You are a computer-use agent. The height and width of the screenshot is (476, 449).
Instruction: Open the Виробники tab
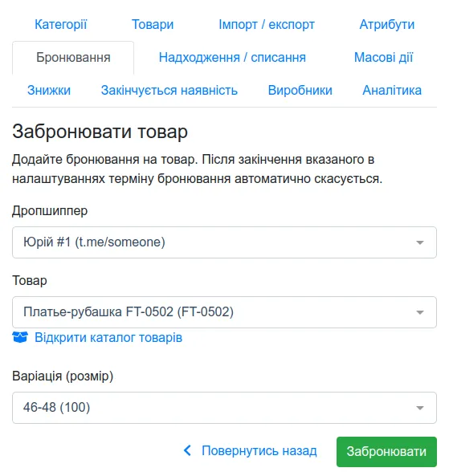click(x=300, y=91)
